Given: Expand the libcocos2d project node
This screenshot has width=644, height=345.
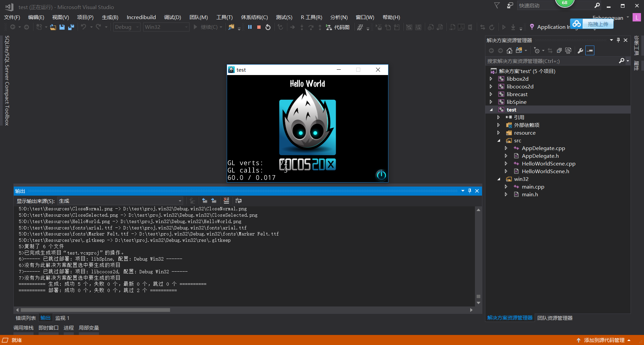Looking at the screenshot, I should pos(491,86).
